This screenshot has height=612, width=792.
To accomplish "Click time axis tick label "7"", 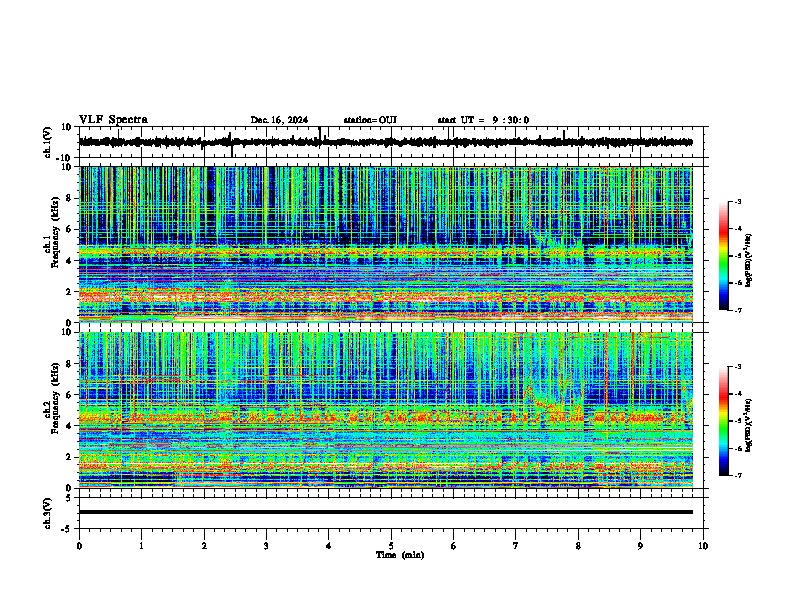I will point(516,546).
